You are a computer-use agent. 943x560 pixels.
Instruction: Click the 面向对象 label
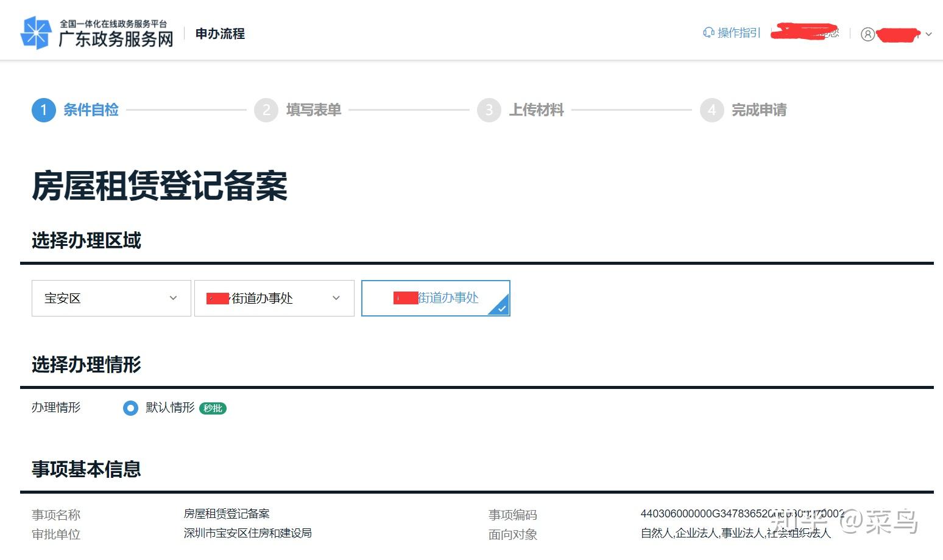pyautogui.click(x=513, y=534)
